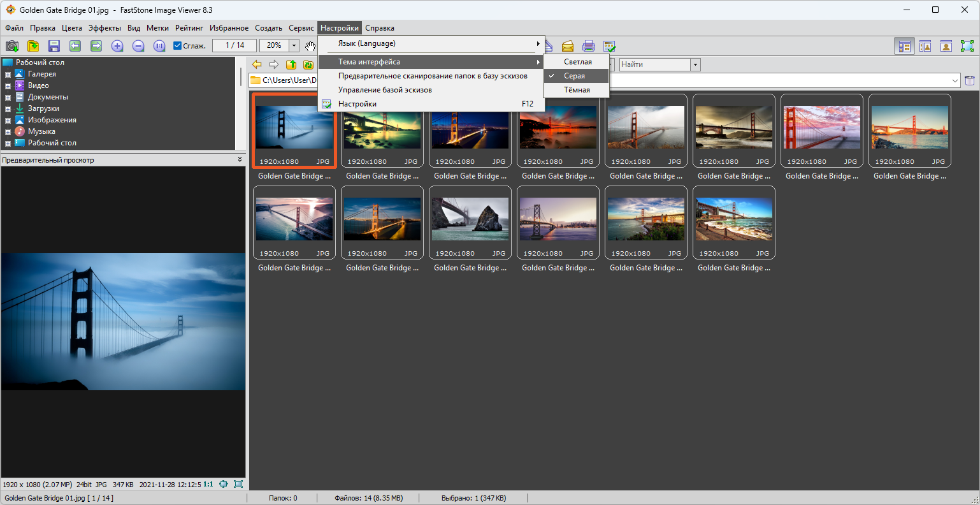
Task: Click the print icon in the toolbar
Action: point(589,46)
